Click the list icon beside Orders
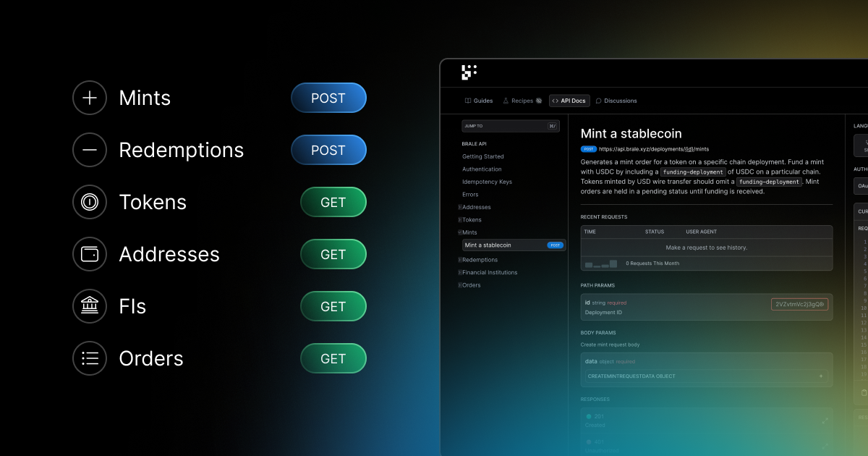This screenshot has height=456, width=868. pyautogui.click(x=90, y=358)
